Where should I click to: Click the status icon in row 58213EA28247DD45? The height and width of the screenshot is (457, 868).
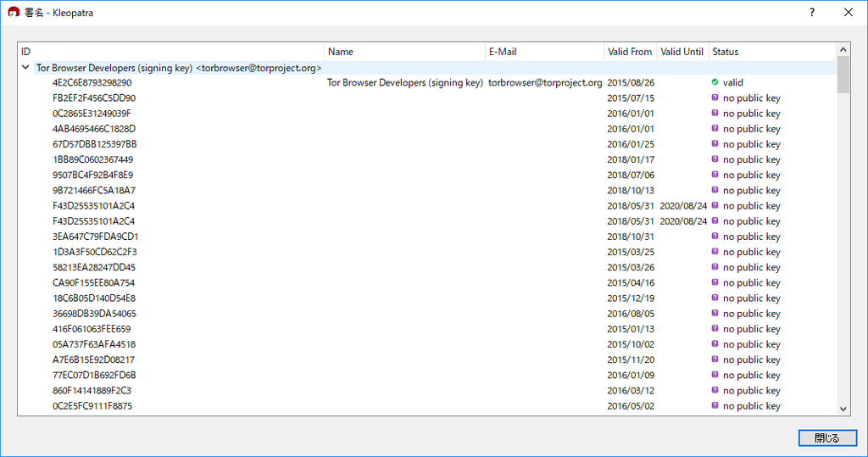pyautogui.click(x=715, y=267)
